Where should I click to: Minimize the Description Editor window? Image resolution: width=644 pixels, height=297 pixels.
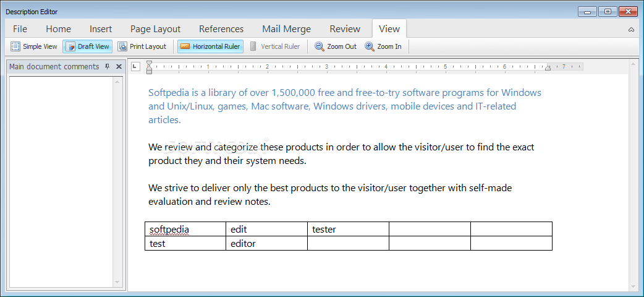[x=587, y=12]
